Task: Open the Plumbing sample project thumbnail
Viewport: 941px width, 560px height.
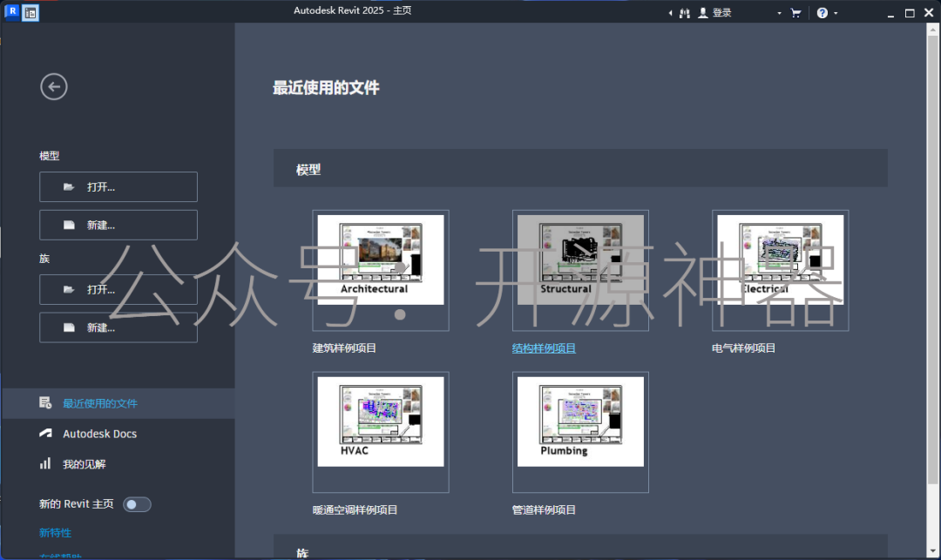Action: 580,432
